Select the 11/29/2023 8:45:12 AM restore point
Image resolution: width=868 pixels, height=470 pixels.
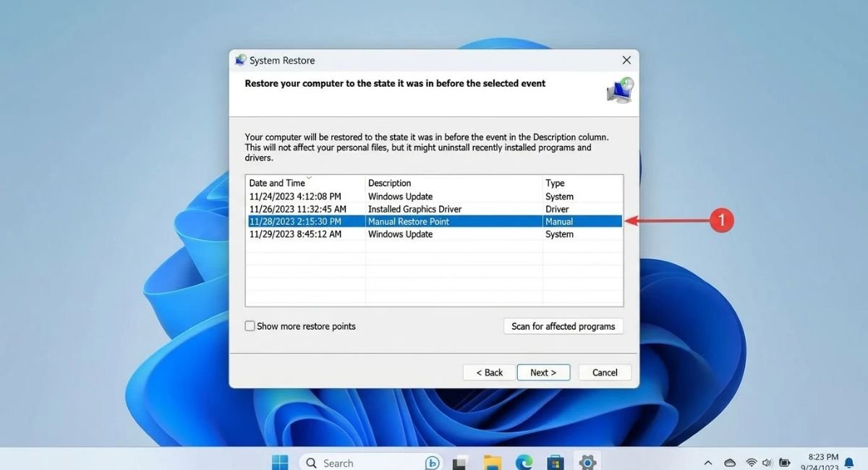click(434, 234)
